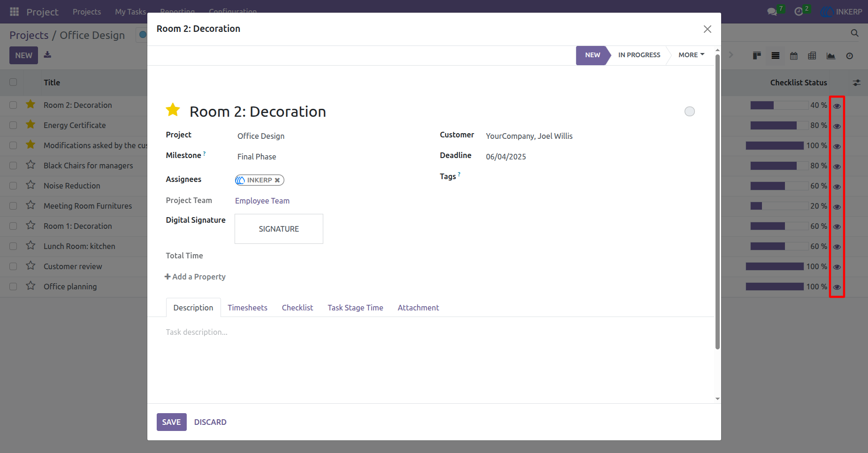Click the eye icon for the Noise Reduction row
The height and width of the screenshot is (453, 868).
pyautogui.click(x=837, y=187)
